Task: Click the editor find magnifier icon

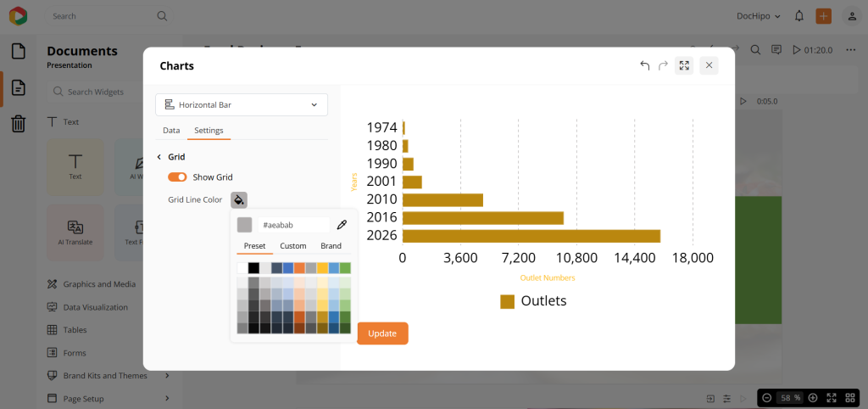Action: [x=755, y=50]
